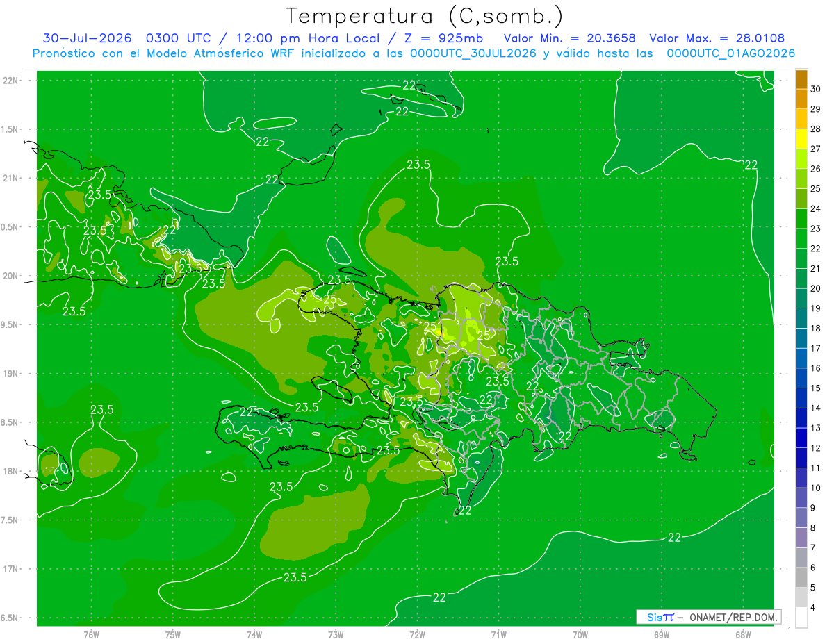Select the 0000UTC_30JUL2026 initialization stamp

coord(473,53)
